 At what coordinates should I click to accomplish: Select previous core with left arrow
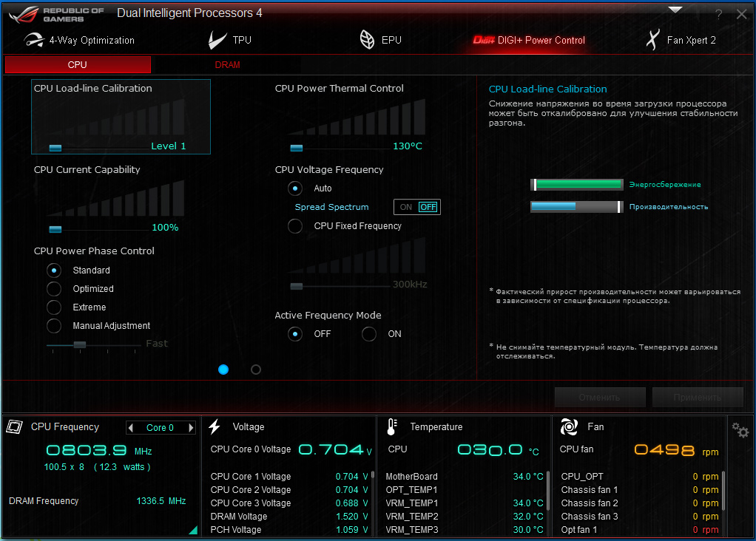131,428
